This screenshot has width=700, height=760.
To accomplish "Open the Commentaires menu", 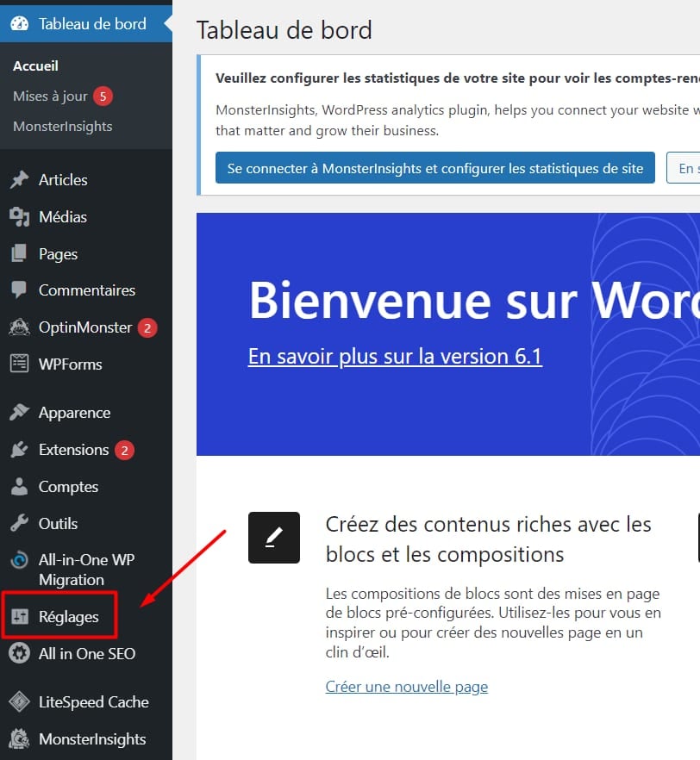I will [x=86, y=290].
